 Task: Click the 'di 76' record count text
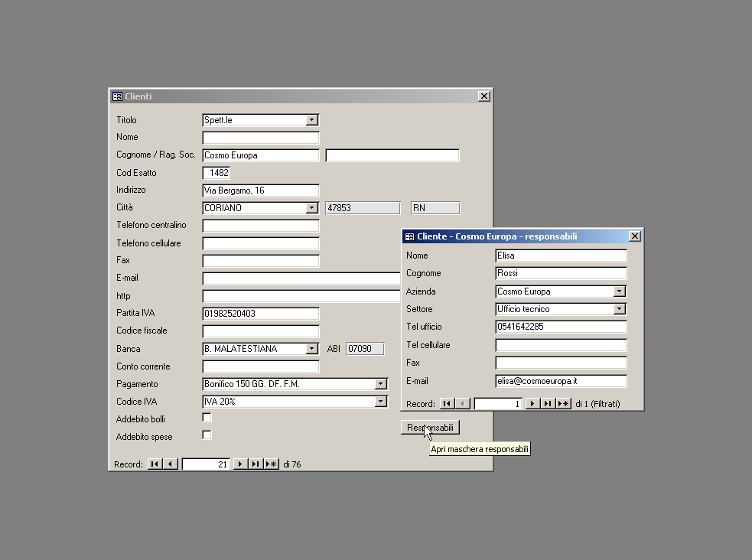click(x=292, y=464)
